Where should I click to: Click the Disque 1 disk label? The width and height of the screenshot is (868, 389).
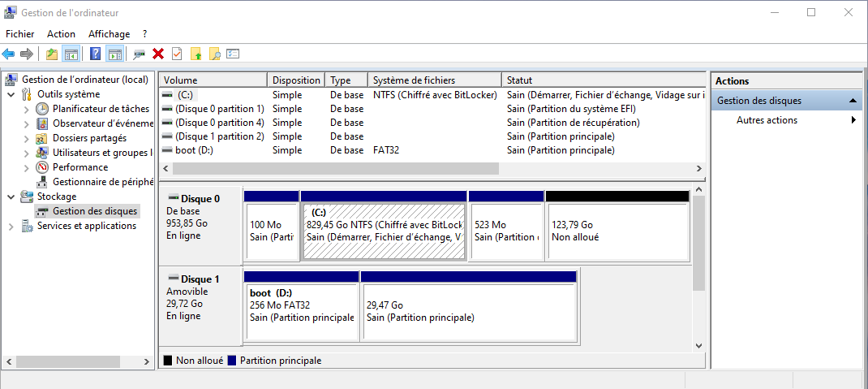[x=200, y=279]
